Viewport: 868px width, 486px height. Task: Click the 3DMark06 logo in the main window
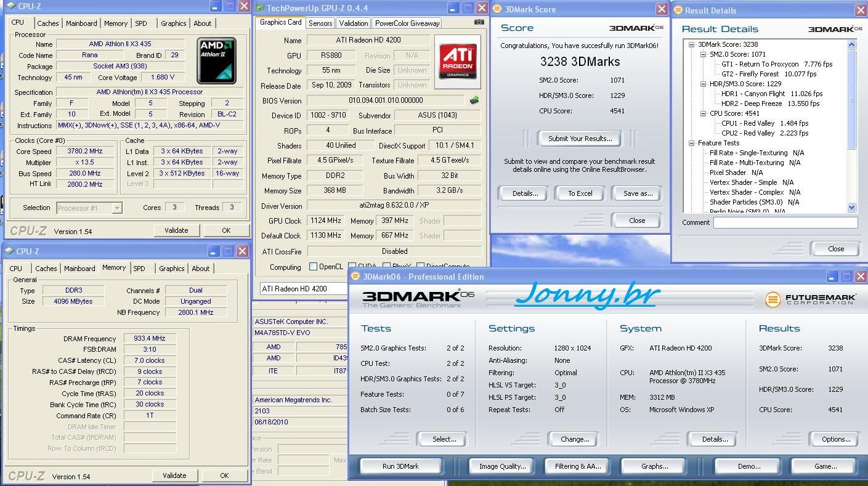click(x=418, y=298)
